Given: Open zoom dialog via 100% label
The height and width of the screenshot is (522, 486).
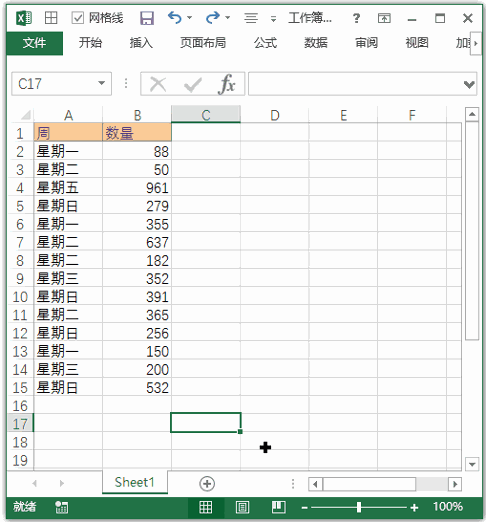Looking at the screenshot, I should [448, 507].
